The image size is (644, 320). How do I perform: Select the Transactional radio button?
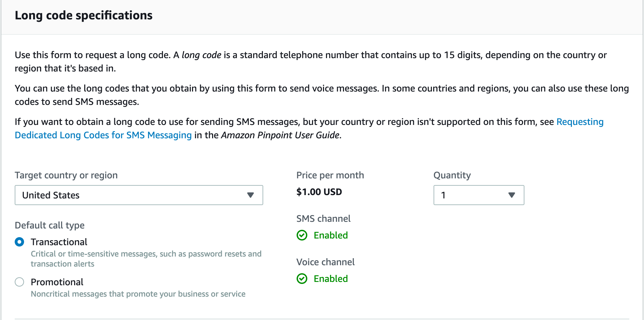[x=19, y=242]
